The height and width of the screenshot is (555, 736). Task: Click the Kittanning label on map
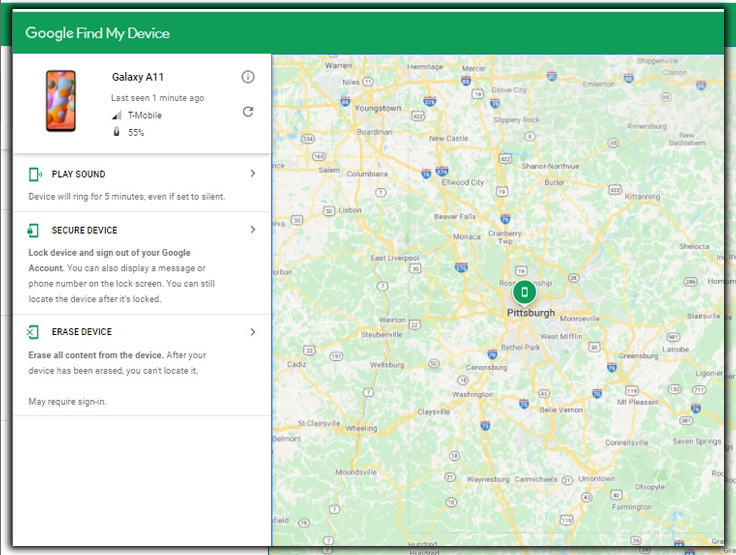[x=643, y=197]
